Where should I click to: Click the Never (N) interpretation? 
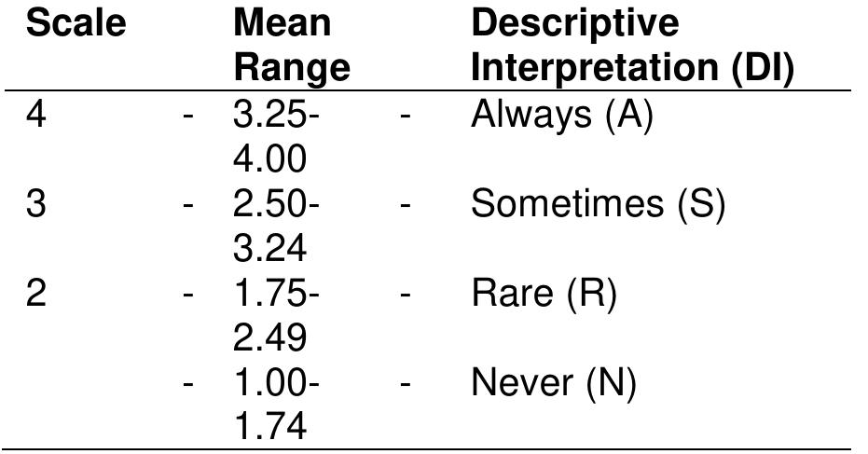tap(553, 382)
